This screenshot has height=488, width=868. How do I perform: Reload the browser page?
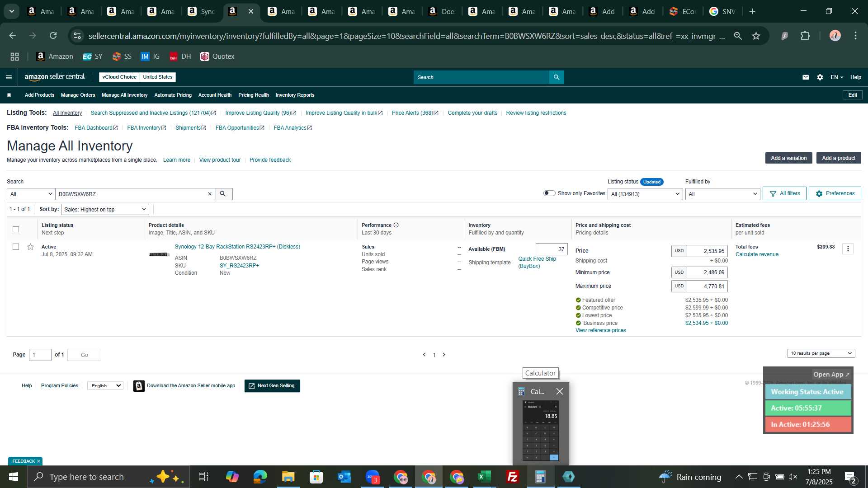click(53, 36)
